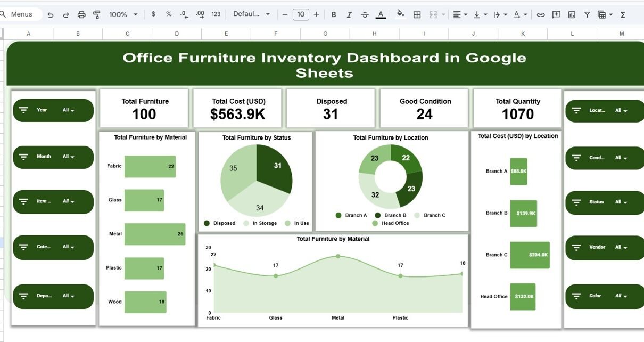Increase font size with plus button
644x342 pixels.
316,14
